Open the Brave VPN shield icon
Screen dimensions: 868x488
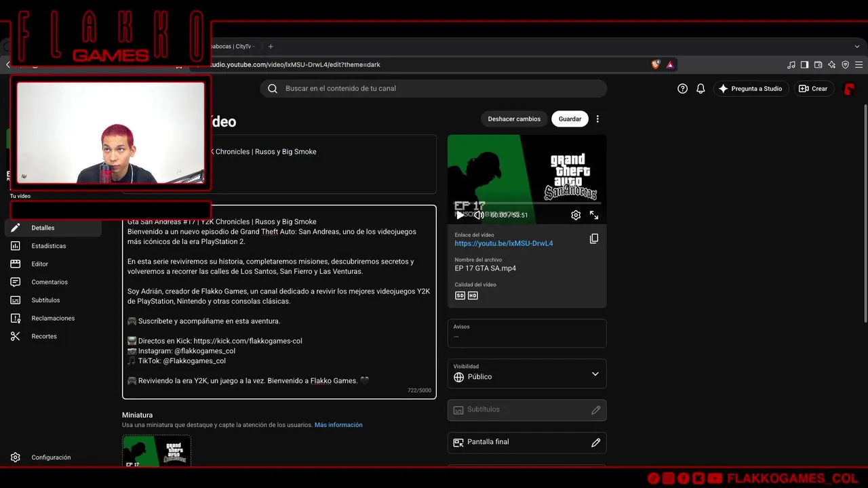845,64
